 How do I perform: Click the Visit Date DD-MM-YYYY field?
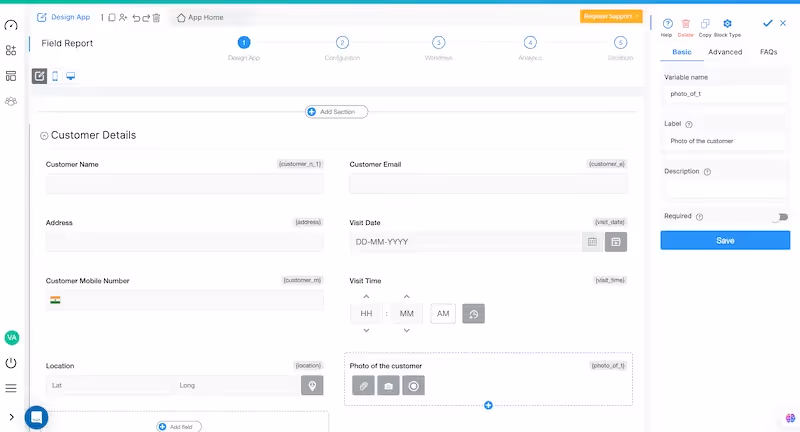[465, 242]
